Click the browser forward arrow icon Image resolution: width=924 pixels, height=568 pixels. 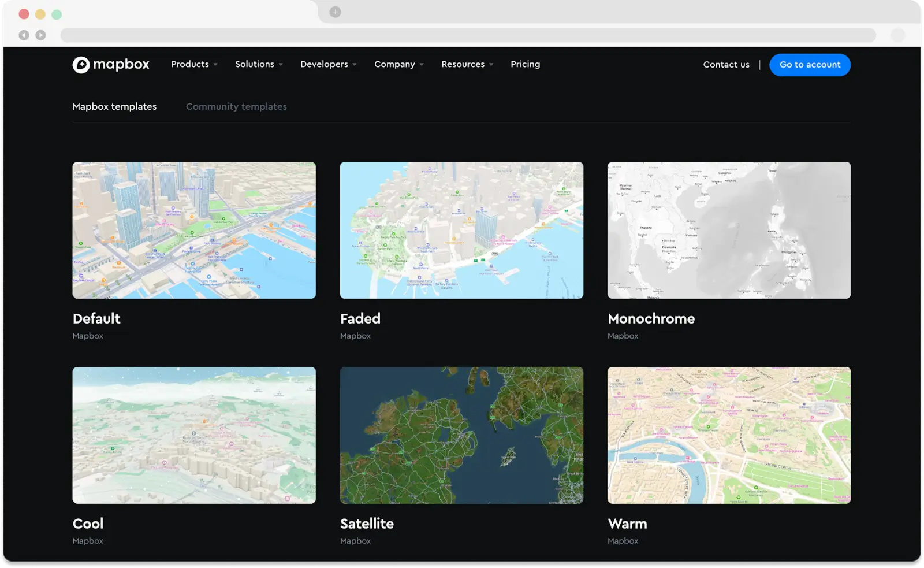(40, 35)
